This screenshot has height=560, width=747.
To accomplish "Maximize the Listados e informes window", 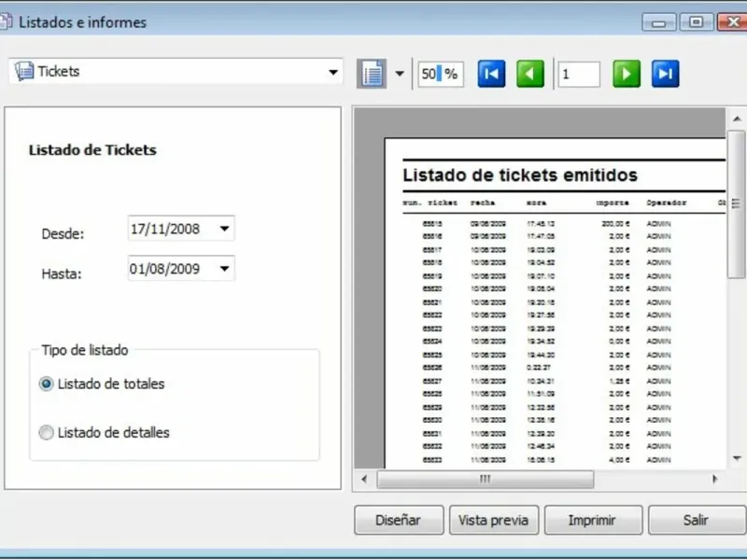I will click(696, 22).
